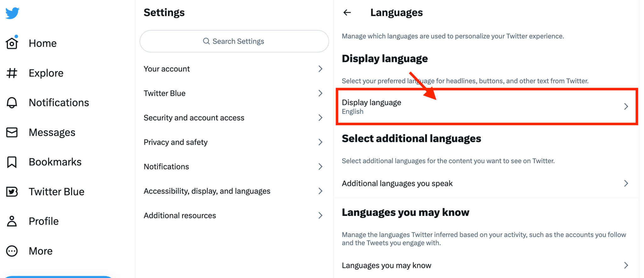Click the Twitter bird logo
The width and height of the screenshot is (644, 278).
(12, 13)
